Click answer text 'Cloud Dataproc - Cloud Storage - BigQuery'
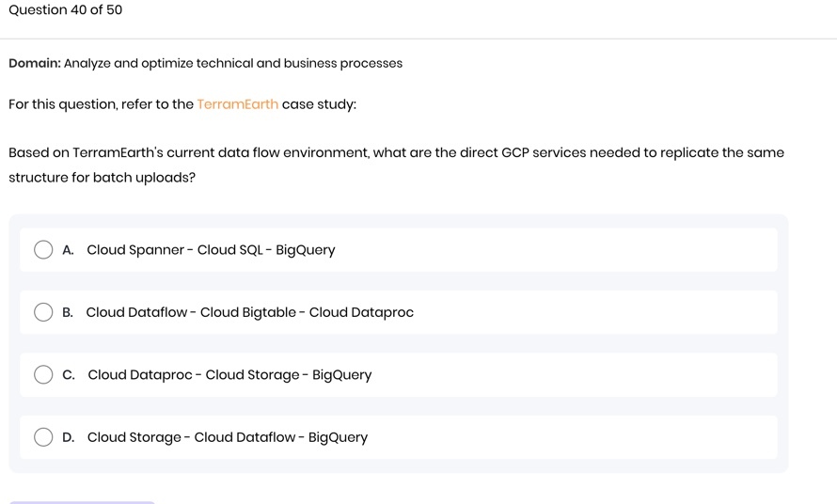 [229, 375]
